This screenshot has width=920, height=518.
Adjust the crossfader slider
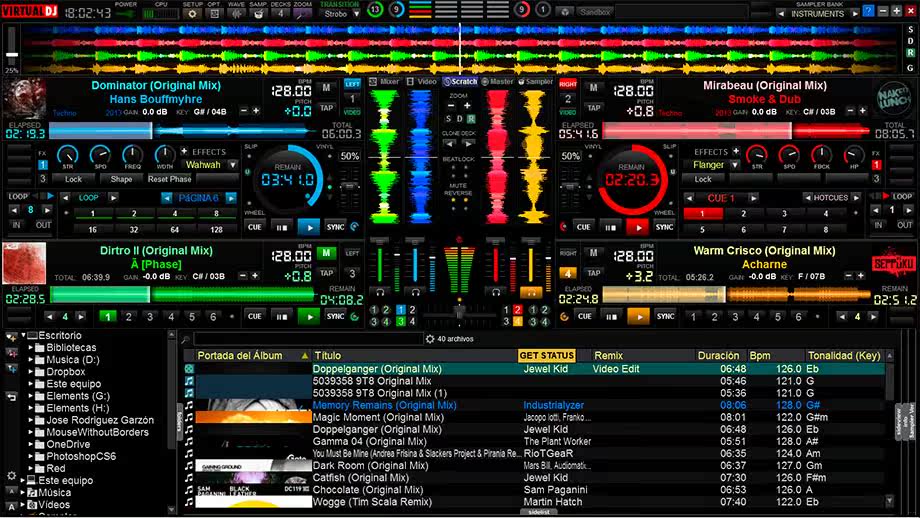pos(459,316)
